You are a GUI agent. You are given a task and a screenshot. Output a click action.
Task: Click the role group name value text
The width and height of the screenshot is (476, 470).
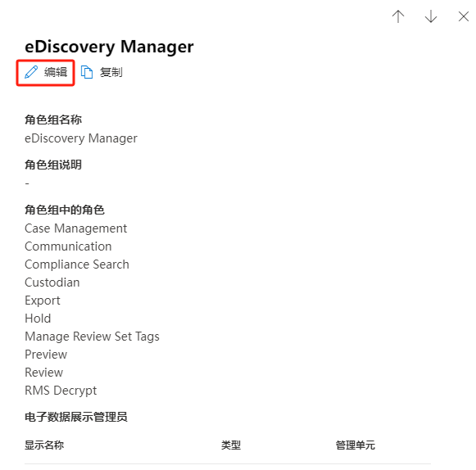(81, 138)
